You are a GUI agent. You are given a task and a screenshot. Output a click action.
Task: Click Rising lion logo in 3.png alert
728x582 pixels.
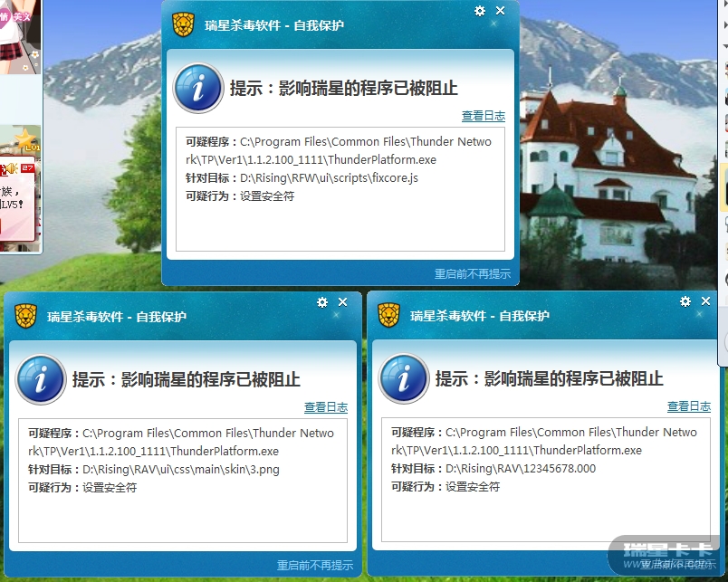point(25,316)
